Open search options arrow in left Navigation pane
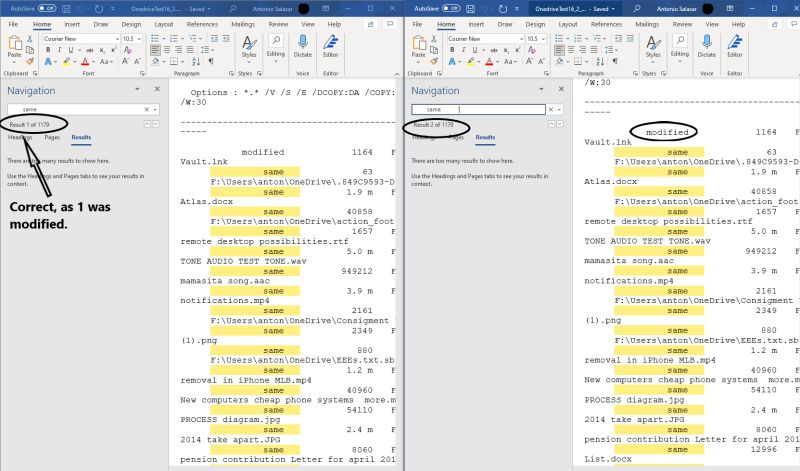This screenshot has width=800, height=471. (x=155, y=109)
